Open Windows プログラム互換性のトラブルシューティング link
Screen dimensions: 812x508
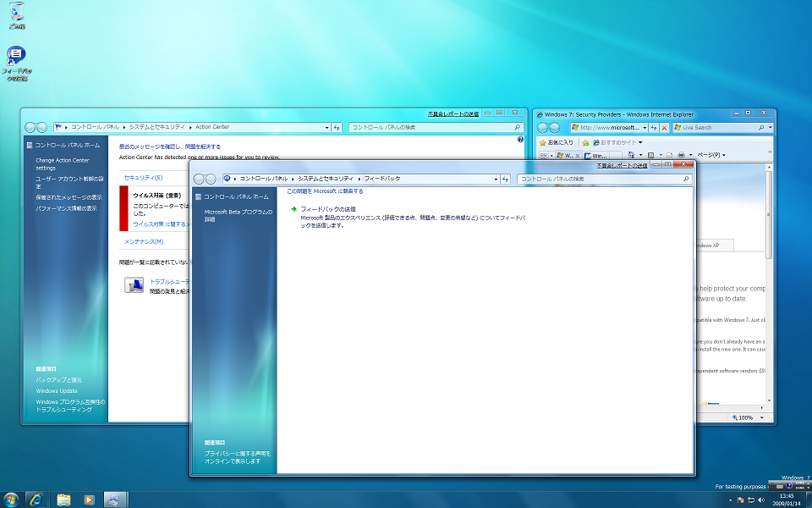coord(70,406)
